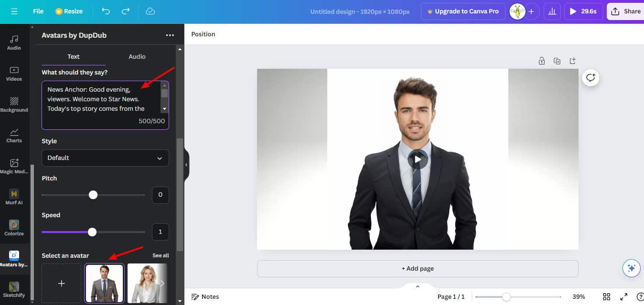Add a custom avatar with plus tile
644x305 pixels.
coord(61,284)
